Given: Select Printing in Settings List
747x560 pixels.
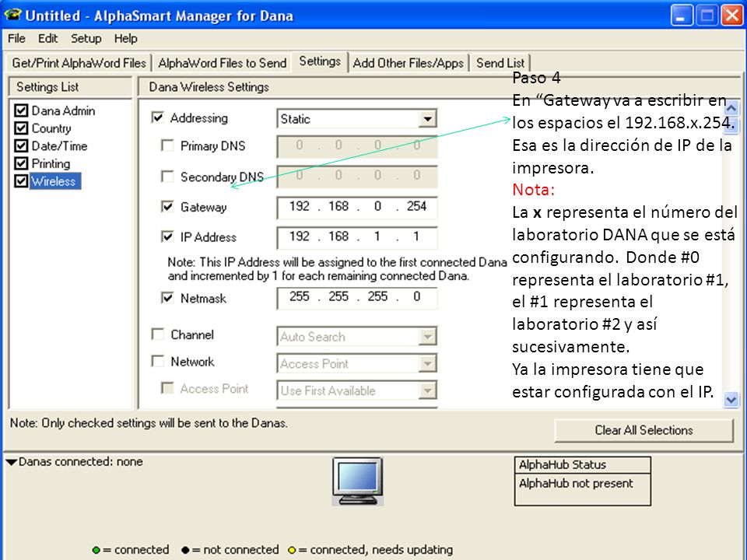Looking at the screenshot, I should click(51, 164).
